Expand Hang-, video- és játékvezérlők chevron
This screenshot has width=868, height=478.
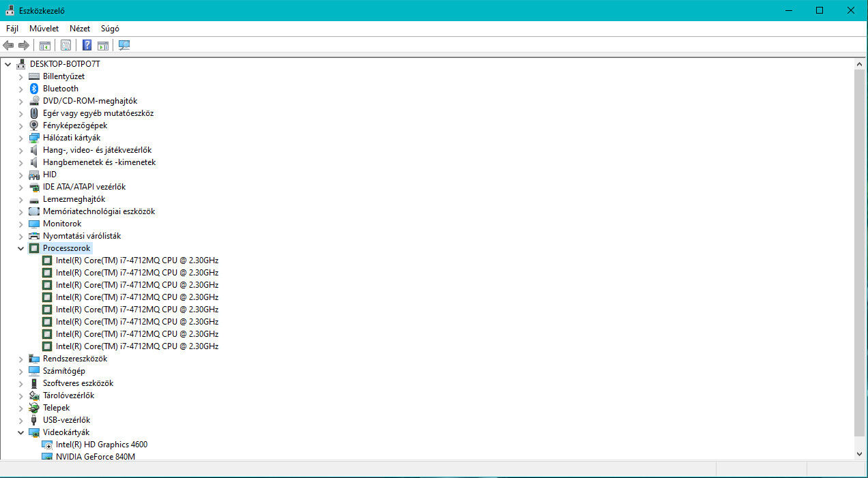pyautogui.click(x=21, y=150)
